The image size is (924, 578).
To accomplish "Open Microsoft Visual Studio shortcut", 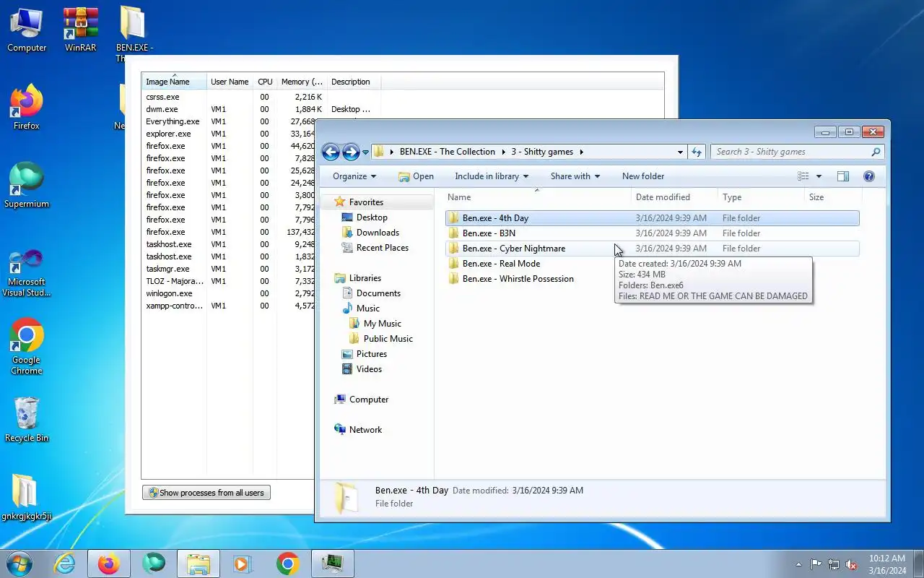I will pyautogui.click(x=27, y=273).
